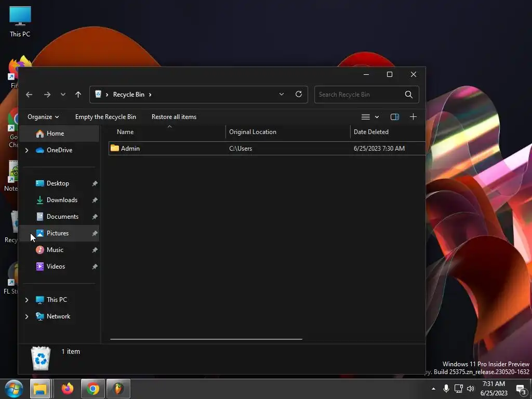Click the microphone tray icon
This screenshot has height=399, width=532.
click(x=446, y=389)
